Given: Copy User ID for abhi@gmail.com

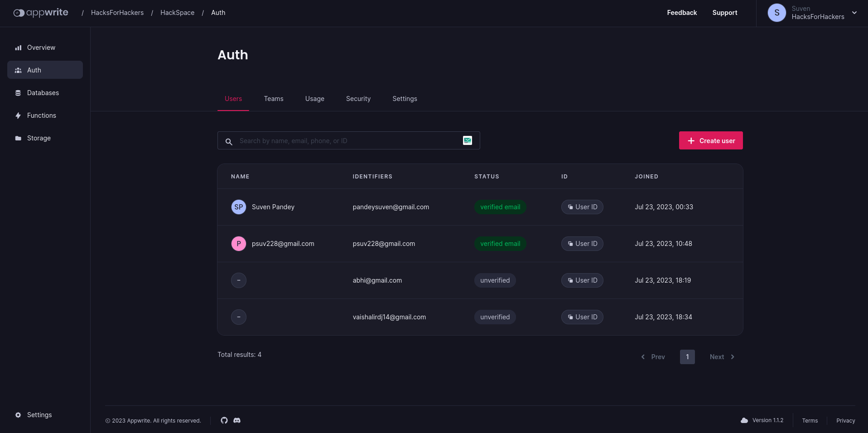Looking at the screenshot, I should pyautogui.click(x=582, y=280).
